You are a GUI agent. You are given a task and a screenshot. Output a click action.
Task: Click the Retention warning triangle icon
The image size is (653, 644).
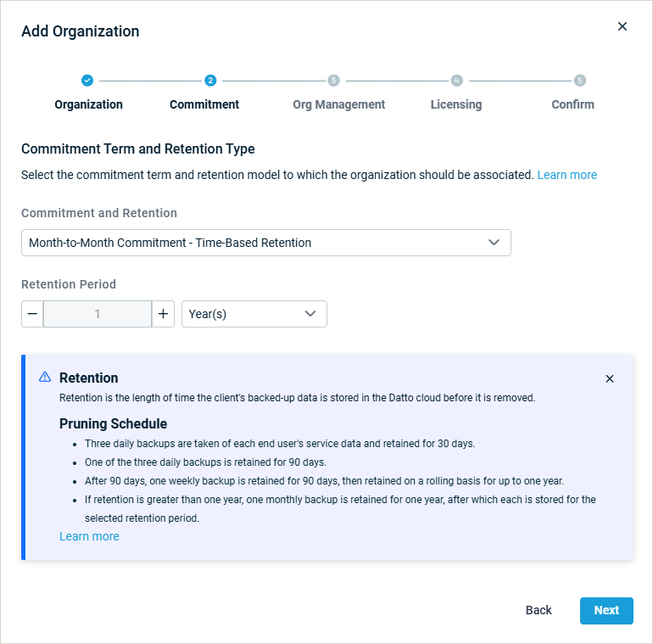coord(45,377)
